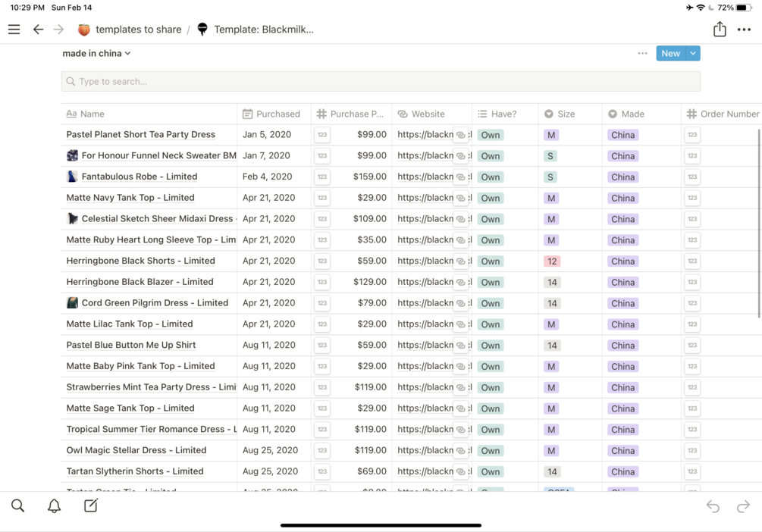762x532 pixels.
Task: Expand the 'made in china' view switcher
Action: [96, 53]
